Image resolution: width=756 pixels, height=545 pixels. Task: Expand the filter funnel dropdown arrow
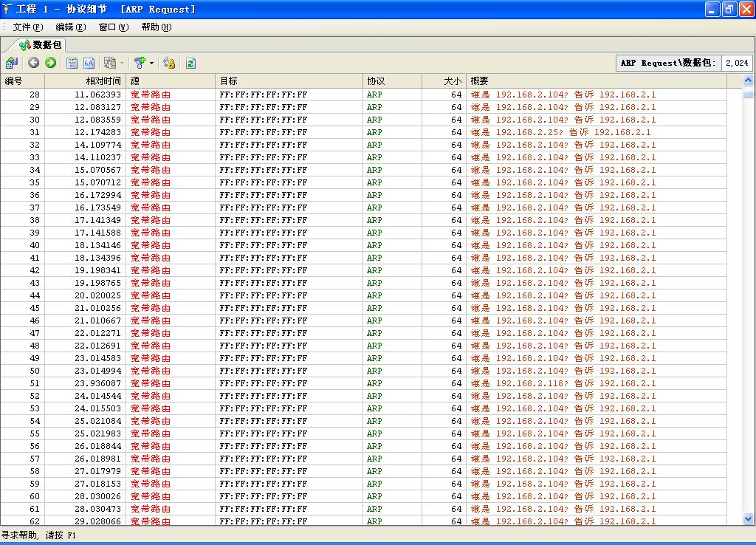[x=151, y=64]
